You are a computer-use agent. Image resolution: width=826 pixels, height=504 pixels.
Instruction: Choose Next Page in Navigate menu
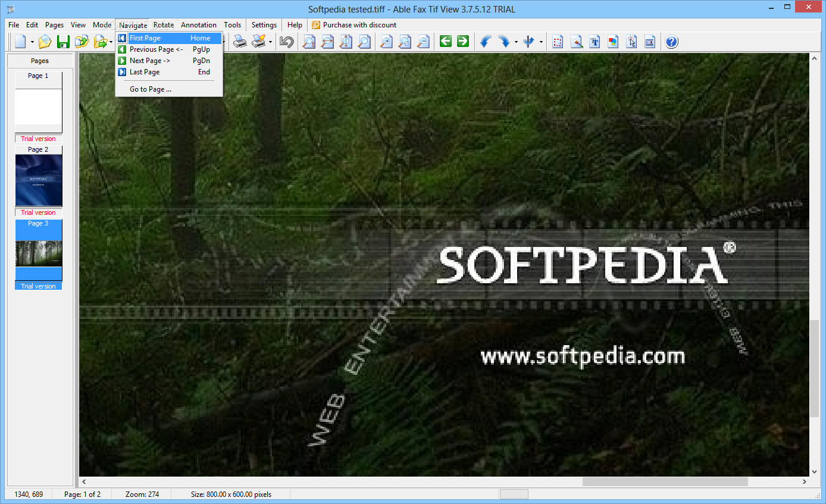(x=169, y=61)
